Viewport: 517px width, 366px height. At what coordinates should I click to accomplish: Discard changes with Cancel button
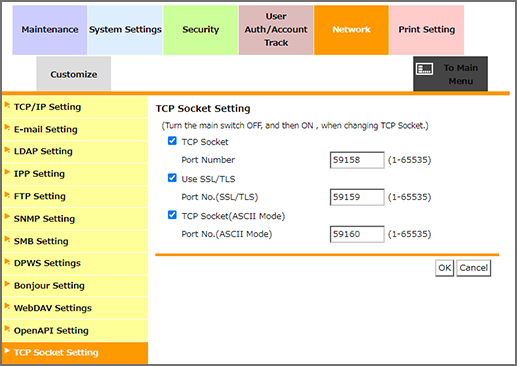tap(473, 268)
